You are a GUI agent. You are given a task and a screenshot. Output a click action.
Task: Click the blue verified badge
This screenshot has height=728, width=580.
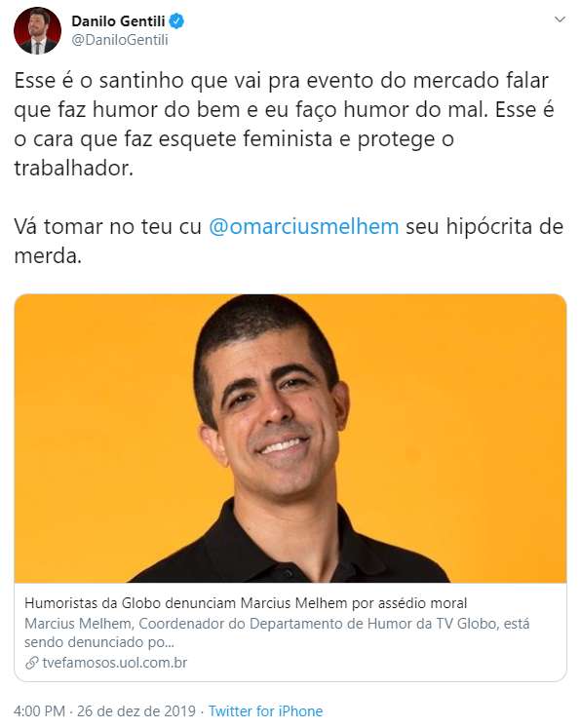point(176,20)
